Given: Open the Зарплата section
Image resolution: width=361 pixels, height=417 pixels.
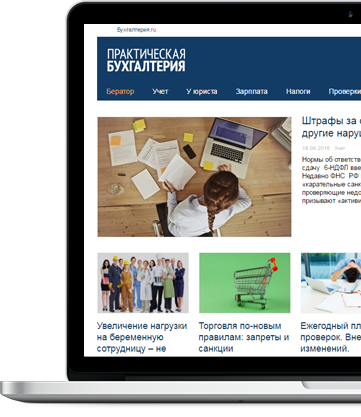Looking at the screenshot, I should pyautogui.click(x=252, y=91).
